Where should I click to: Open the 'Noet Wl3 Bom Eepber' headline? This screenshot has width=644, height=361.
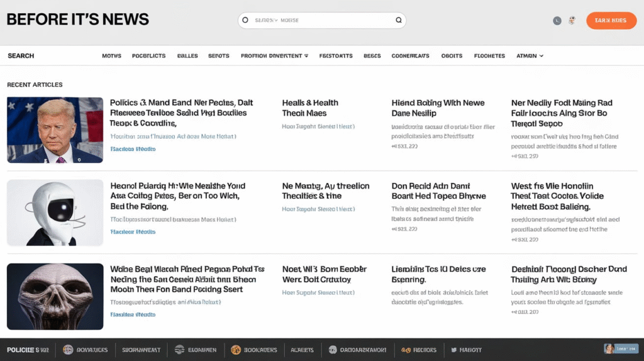pyautogui.click(x=324, y=274)
